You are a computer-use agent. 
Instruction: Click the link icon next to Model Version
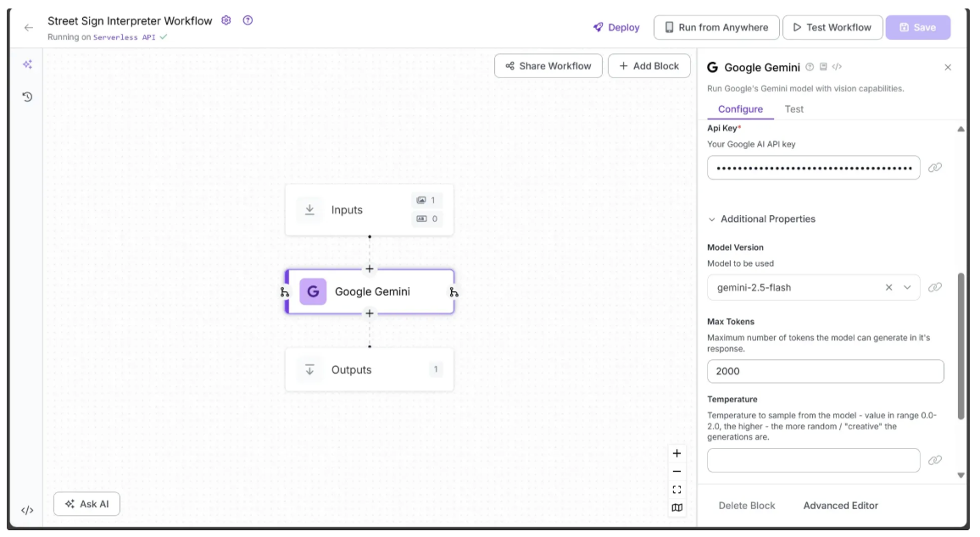935,287
